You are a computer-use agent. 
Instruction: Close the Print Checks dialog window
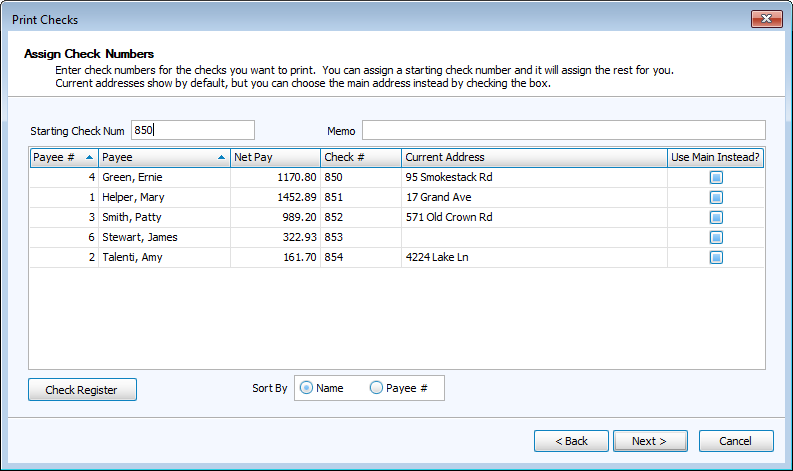(765, 19)
